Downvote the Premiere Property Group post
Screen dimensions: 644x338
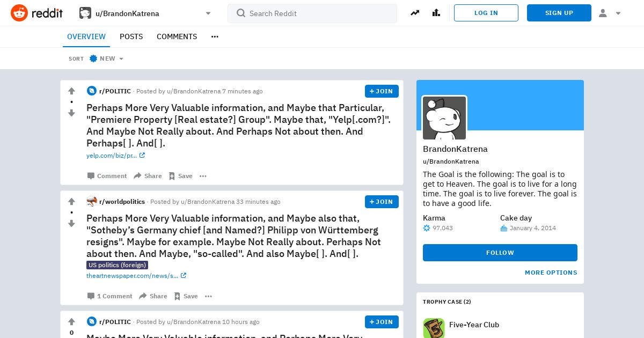tap(71, 113)
